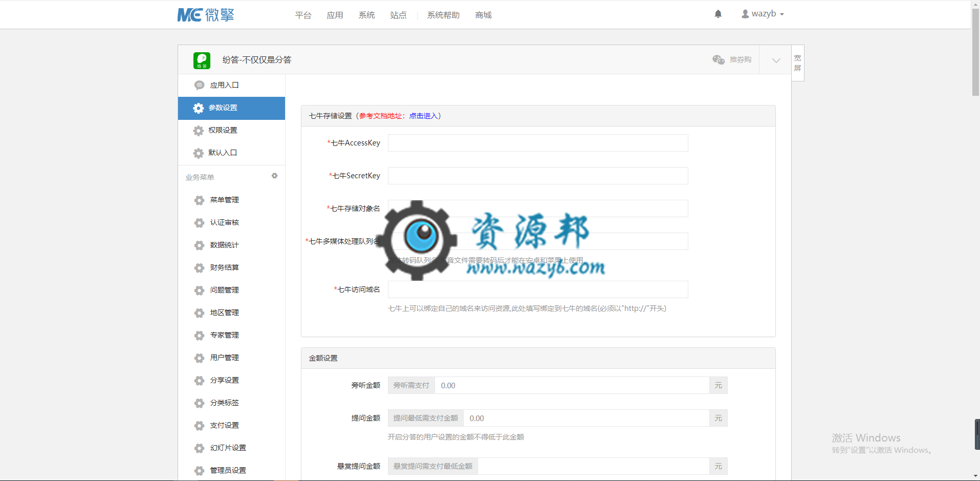Click the gear icon for 财务结算

199,268
